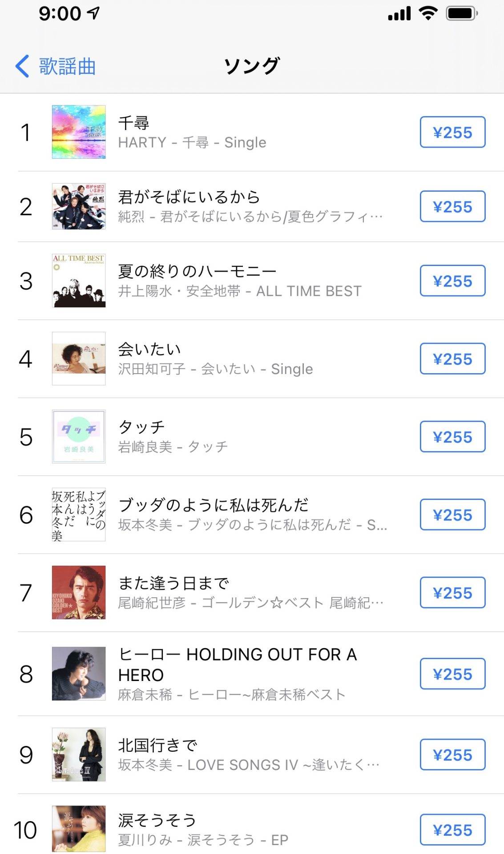Purchase ブッダのように私は死んだ for ¥255
This screenshot has width=504, height=854.
(452, 515)
